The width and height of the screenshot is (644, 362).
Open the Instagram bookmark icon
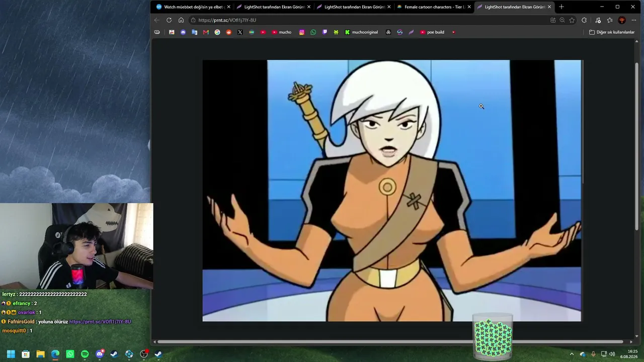(x=302, y=32)
